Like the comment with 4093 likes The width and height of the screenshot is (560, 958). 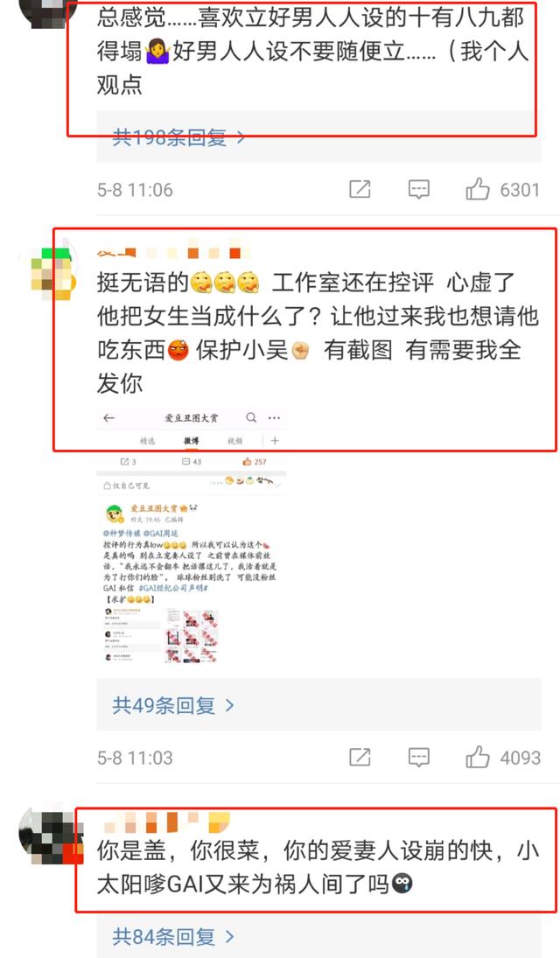coord(478,758)
